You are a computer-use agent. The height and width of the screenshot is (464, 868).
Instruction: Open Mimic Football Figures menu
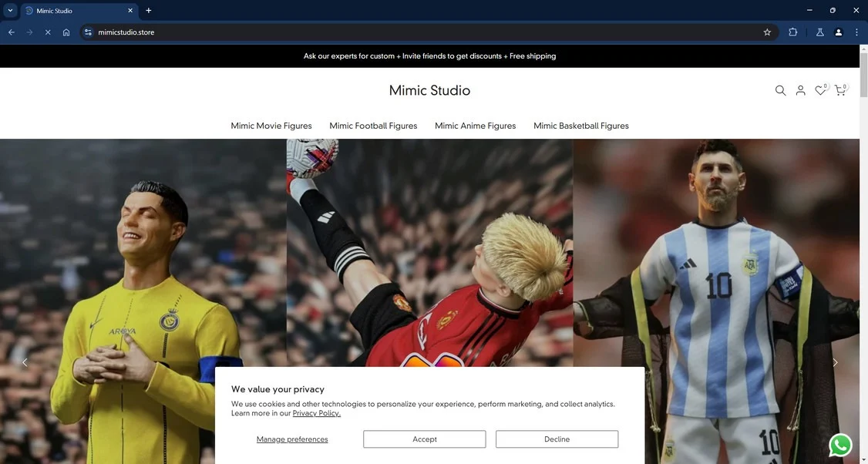pyautogui.click(x=373, y=126)
